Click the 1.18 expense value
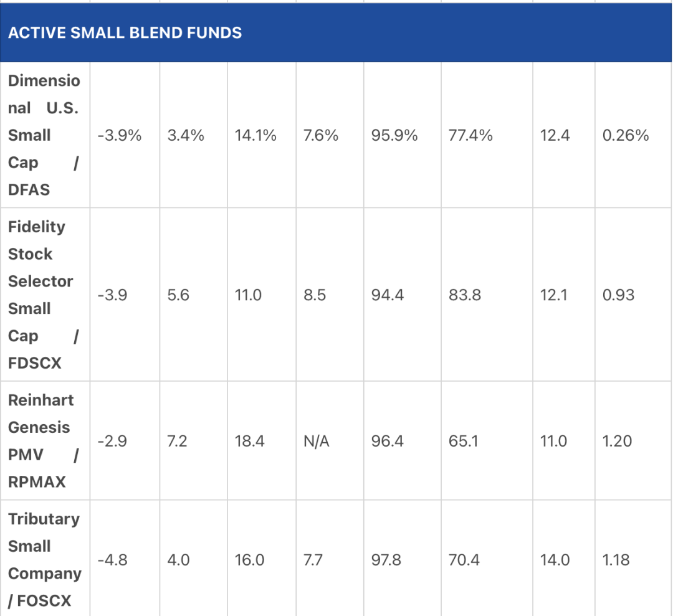Image resolution: width=673 pixels, height=616 pixels. [x=616, y=560]
